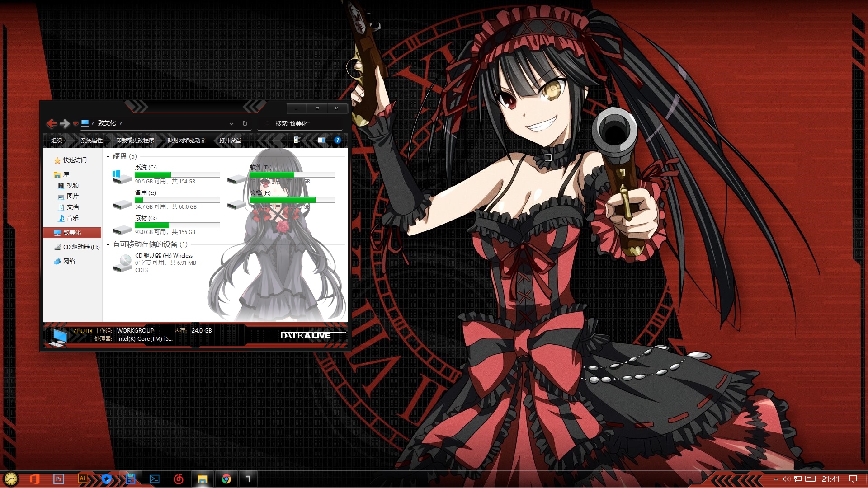
Task: Select CD 驱动器 (H:) in navigation pane
Action: click(77, 247)
